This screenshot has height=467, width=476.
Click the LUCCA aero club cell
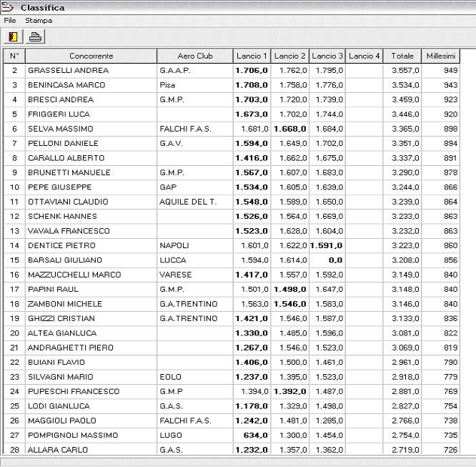(x=195, y=260)
